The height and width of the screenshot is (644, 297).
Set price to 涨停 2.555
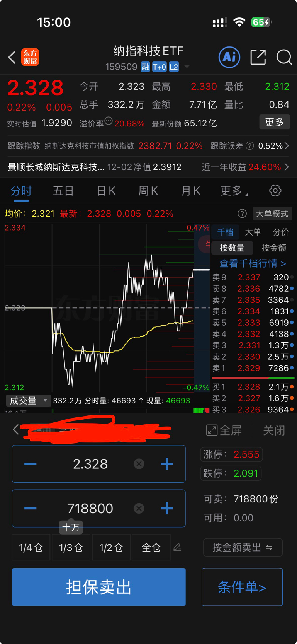click(x=231, y=454)
